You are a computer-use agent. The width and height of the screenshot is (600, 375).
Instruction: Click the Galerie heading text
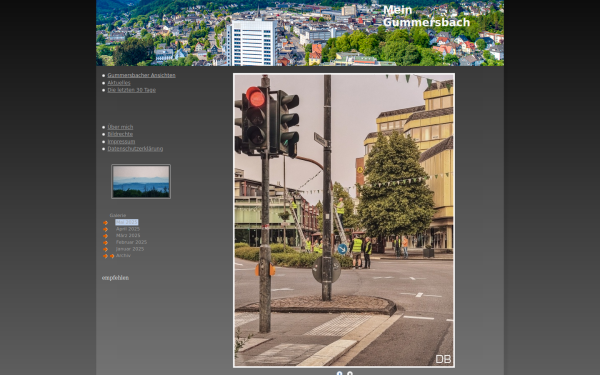[x=117, y=215]
